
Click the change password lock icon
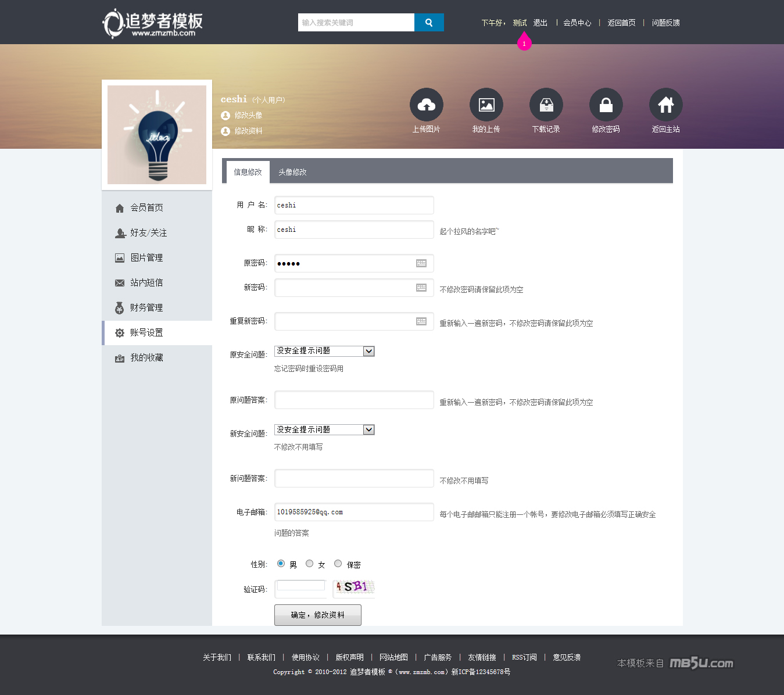point(606,105)
